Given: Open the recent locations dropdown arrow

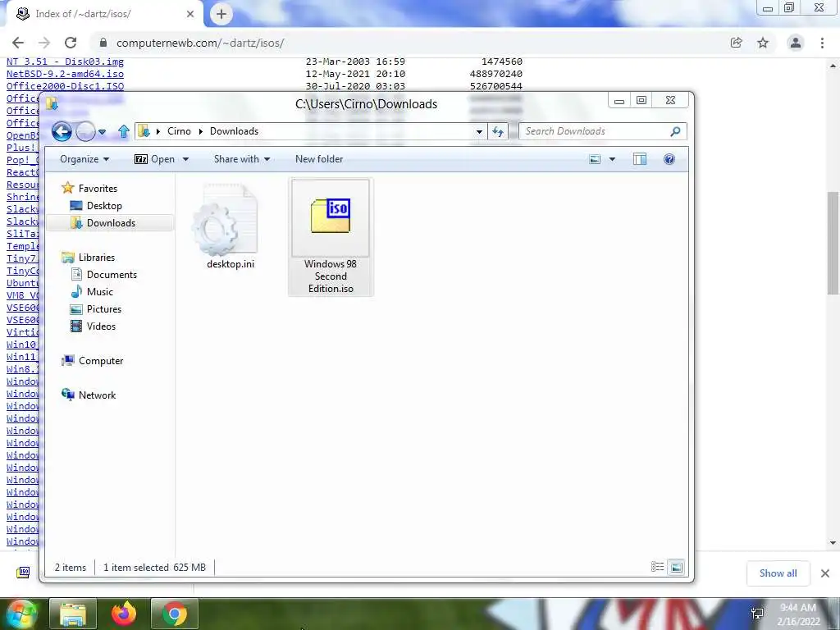Looking at the screenshot, I should pos(102,132).
